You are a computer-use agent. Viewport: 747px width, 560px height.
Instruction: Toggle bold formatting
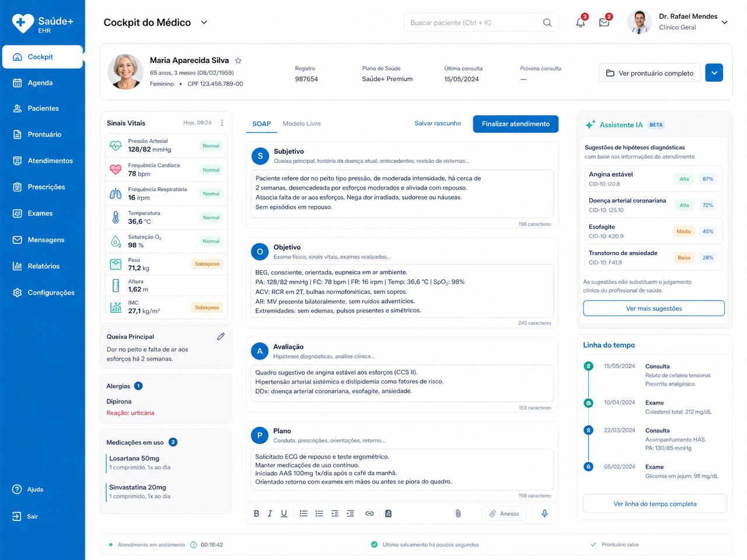pyautogui.click(x=256, y=513)
